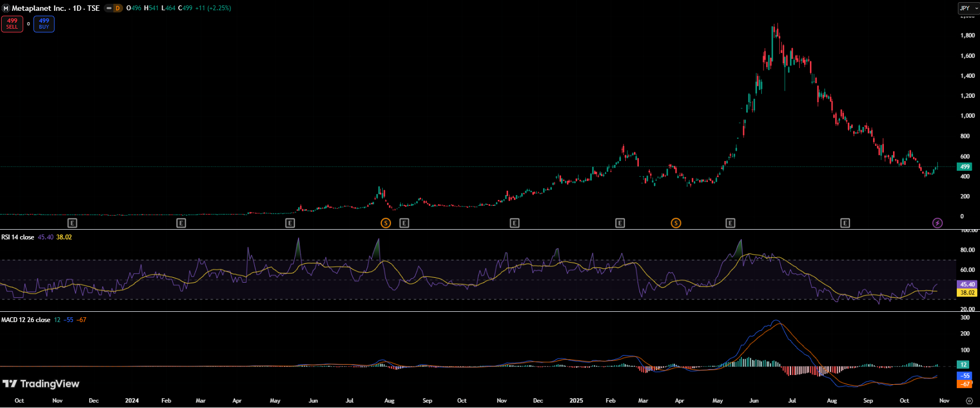Click the orange S split marker near August 2024
The image size is (980, 408).
[x=386, y=223]
